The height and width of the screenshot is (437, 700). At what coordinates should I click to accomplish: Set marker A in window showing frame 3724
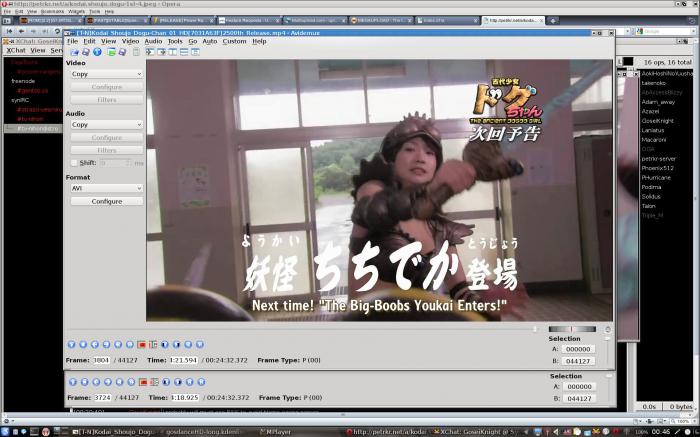(143, 382)
